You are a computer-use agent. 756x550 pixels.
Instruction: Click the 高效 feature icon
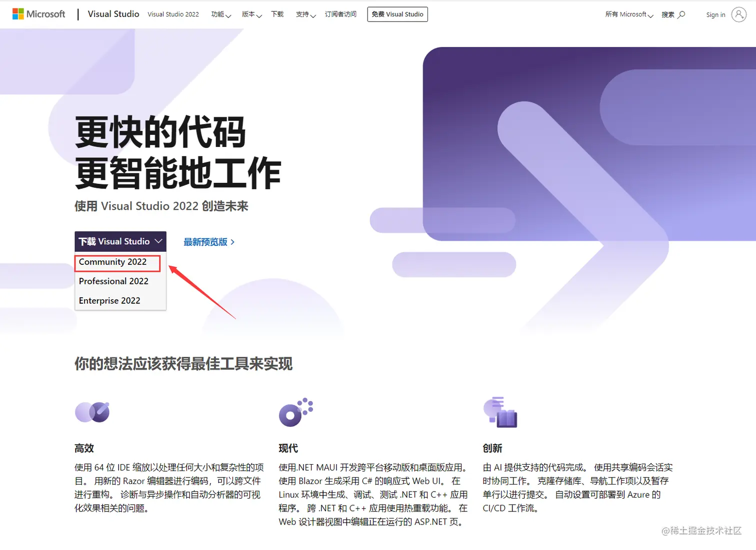point(92,412)
